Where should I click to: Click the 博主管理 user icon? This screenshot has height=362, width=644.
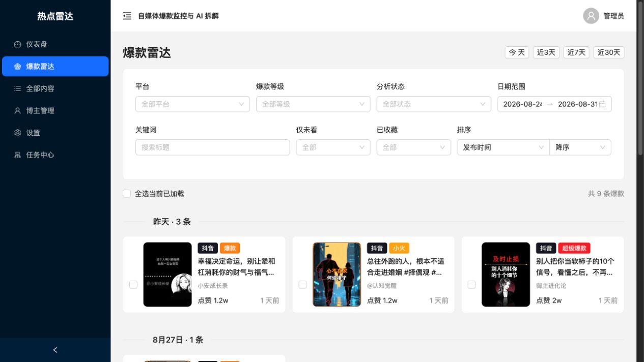click(18, 111)
